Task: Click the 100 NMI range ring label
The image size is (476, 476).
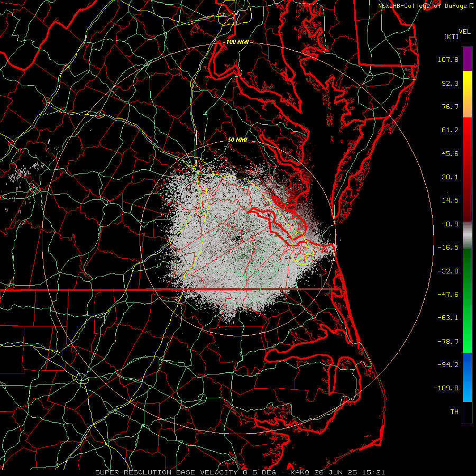Action: pos(237,42)
